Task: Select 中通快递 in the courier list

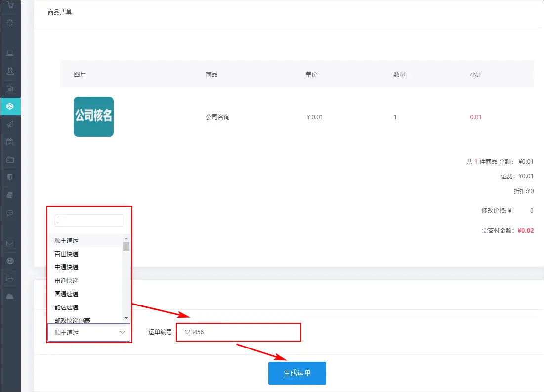Action: tap(67, 267)
